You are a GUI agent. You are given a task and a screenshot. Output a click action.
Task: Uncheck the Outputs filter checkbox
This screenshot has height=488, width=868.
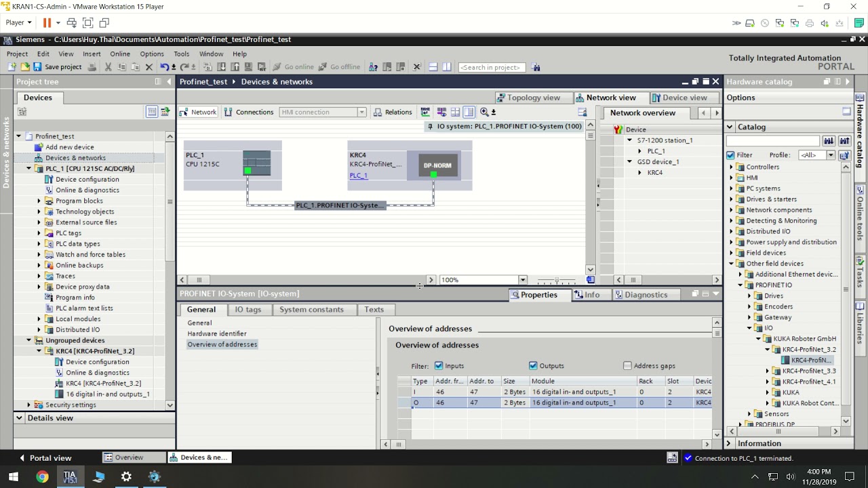pyautogui.click(x=533, y=366)
